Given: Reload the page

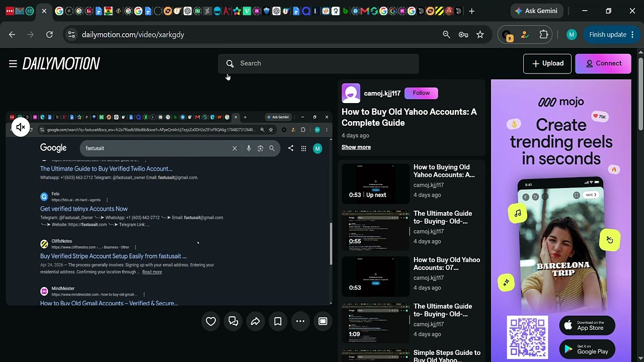Looking at the screenshot, I should [x=49, y=35].
